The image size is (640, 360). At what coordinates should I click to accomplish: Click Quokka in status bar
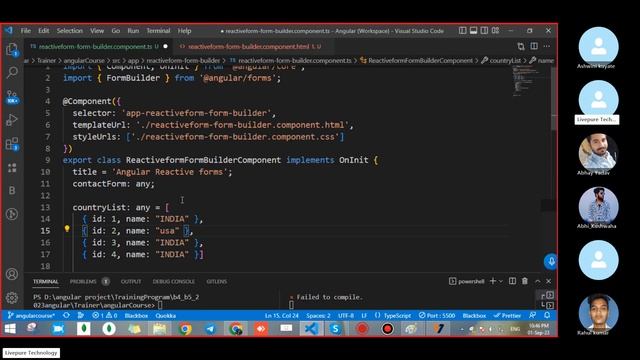tap(165, 316)
